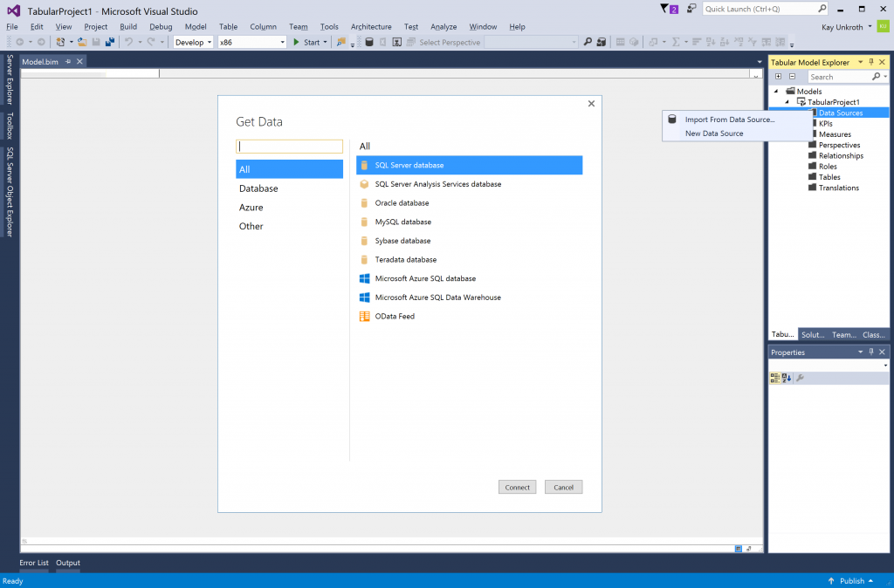Screen dimensions: 894x588
Task: Click the Categorized icon in Properties panel
Action: [x=775, y=378]
